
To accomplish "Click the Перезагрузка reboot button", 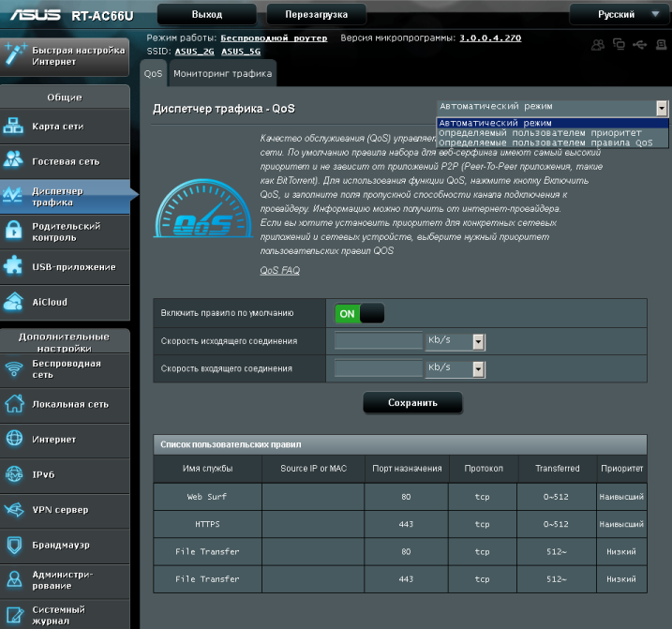I will (x=316, y=15).
